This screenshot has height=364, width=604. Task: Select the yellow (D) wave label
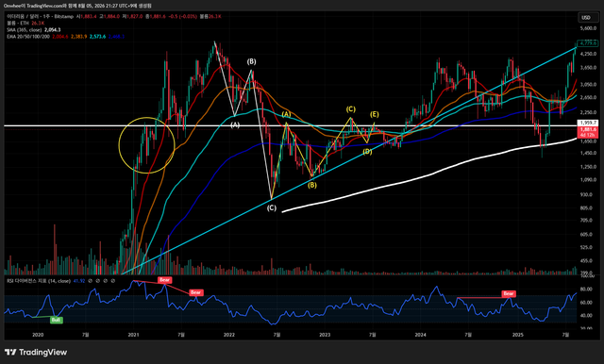tap(367, 152)
